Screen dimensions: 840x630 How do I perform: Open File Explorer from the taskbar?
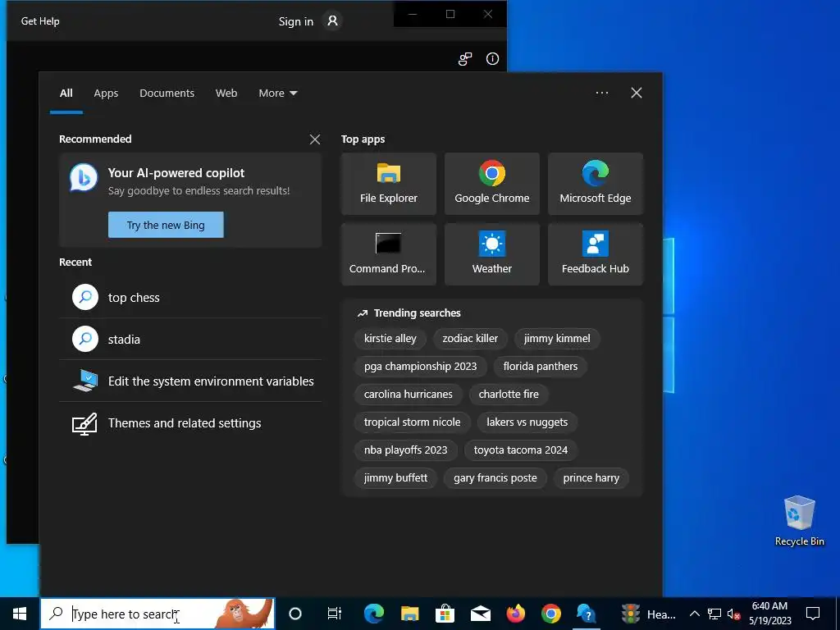(x=410, y=614)
